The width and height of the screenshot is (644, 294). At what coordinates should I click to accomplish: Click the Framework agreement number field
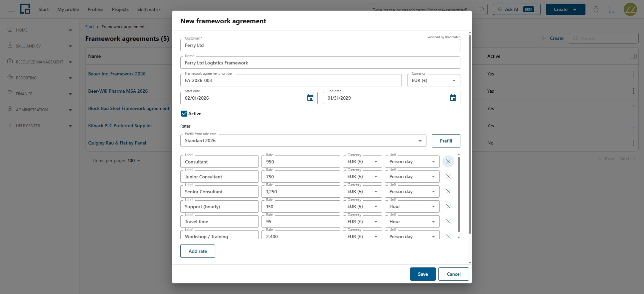coord(291,80)
